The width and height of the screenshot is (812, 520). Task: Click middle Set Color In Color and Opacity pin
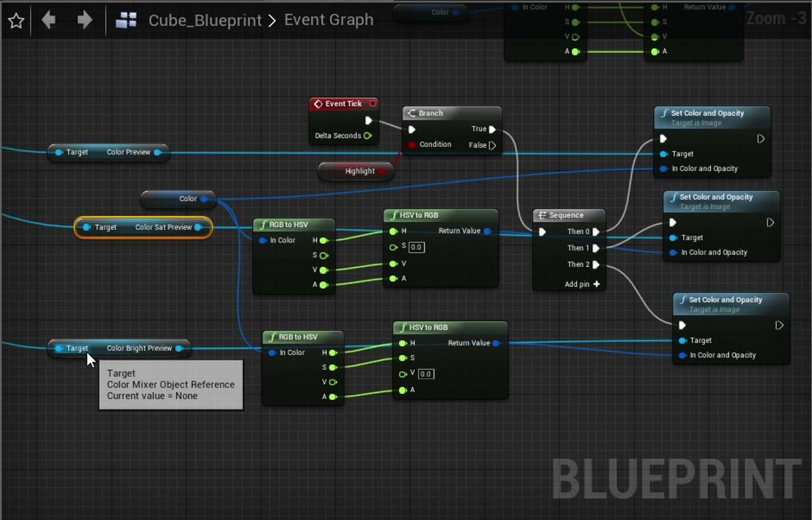coord(673,252)
